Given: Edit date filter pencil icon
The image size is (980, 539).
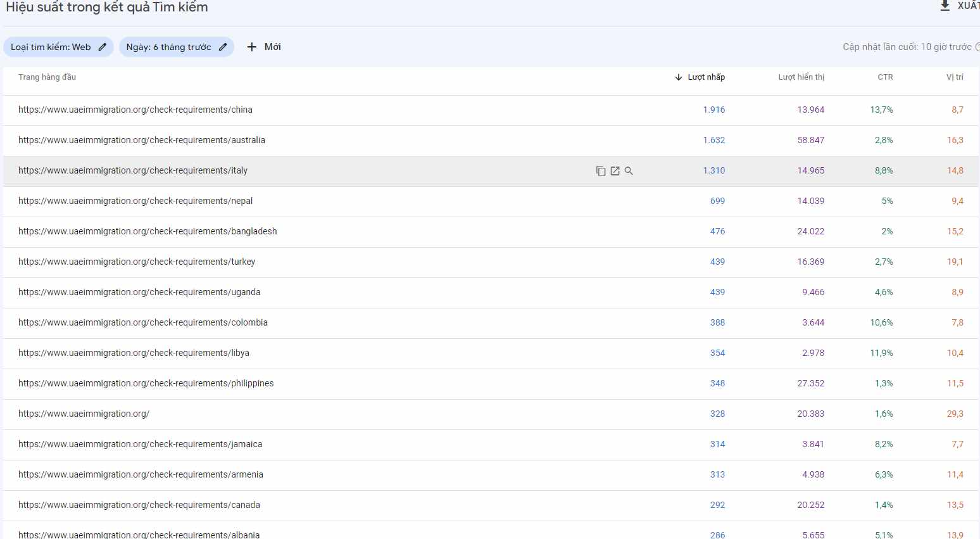Looking at the screenshot, I should coord(223,47).
